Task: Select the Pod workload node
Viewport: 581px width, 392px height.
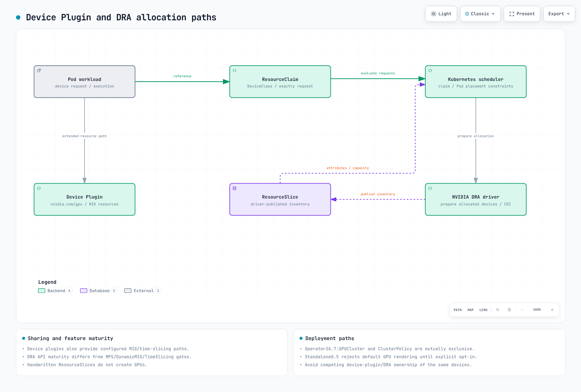Action: click(x=85, y=82)
